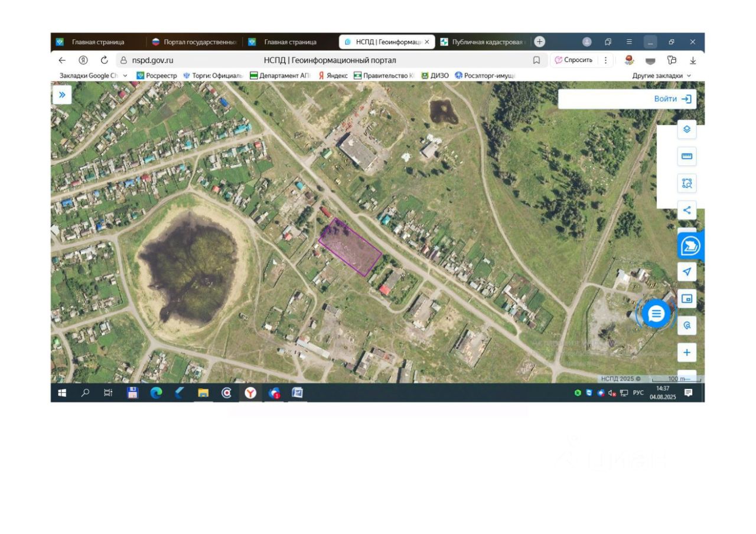Screen dimensions: 756x534
Task: Open the Яндекс bookmark
Action: [x=333, y=76]
